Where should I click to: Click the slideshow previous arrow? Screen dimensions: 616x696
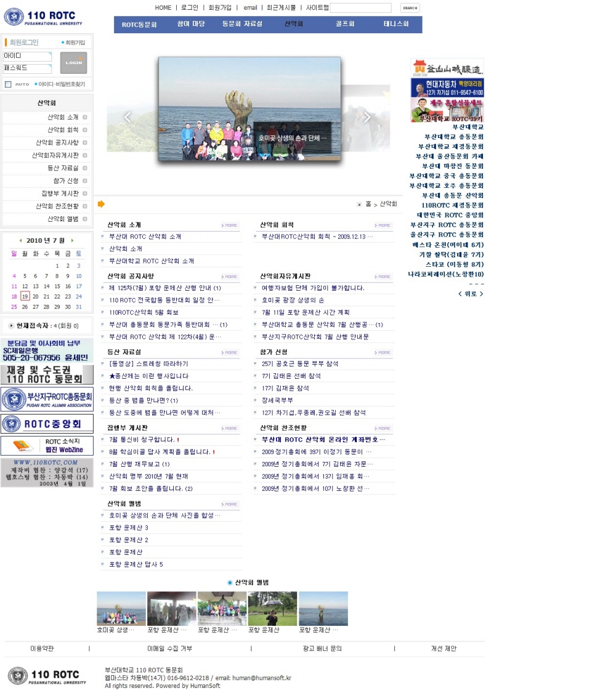click(128, 117)
